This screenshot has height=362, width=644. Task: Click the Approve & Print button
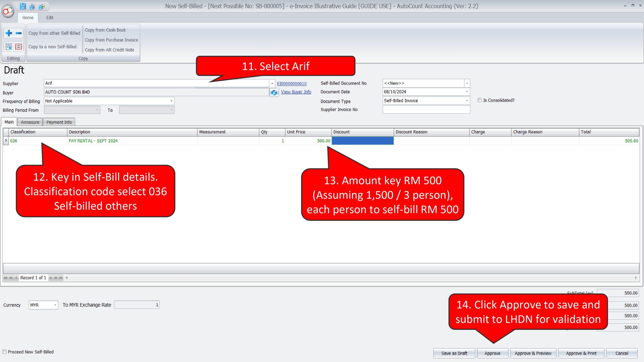click(581, 353)
